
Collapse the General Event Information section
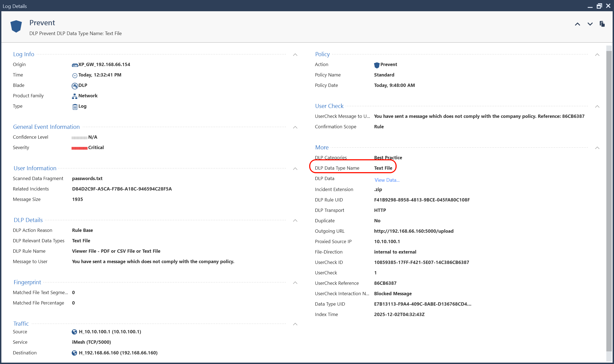coord(295,127)
